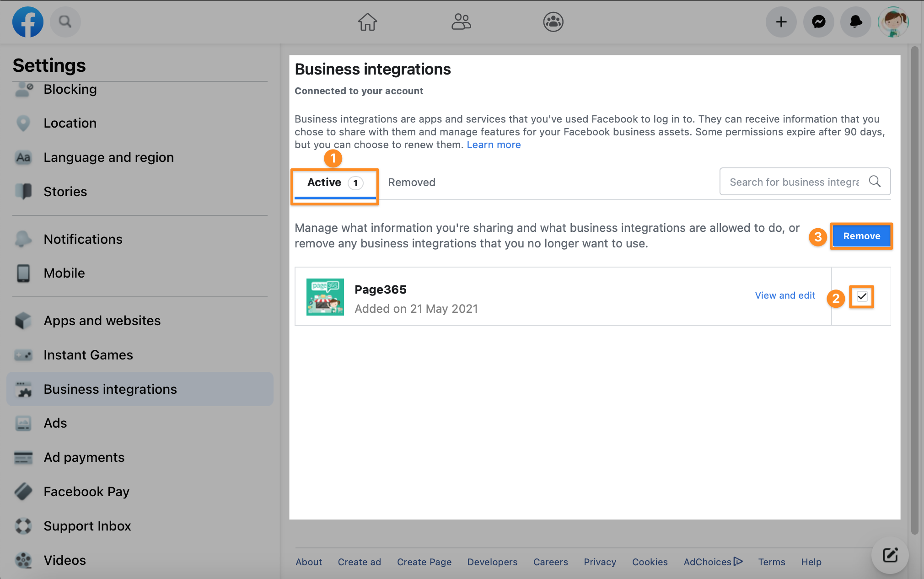Open View and edit for Page365

[x=785, y=295]
